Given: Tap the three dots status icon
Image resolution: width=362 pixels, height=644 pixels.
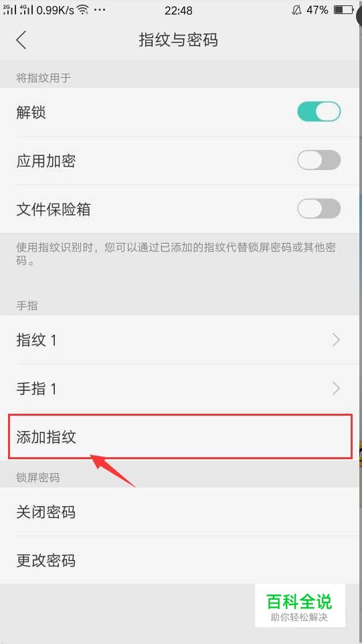Looking at the screenshot, I should 100,10.
